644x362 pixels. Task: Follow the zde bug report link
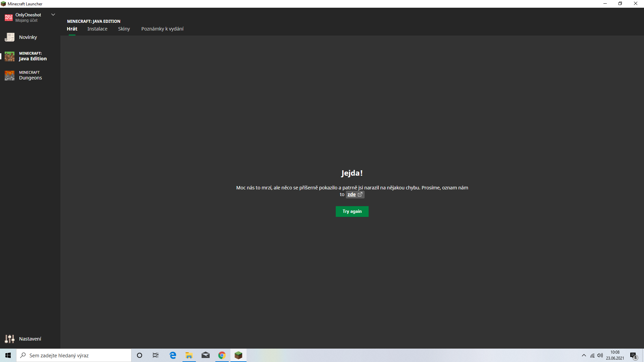(x=351, y=194)
